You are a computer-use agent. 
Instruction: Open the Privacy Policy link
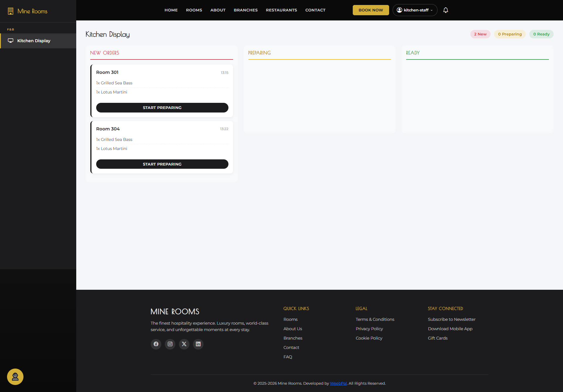(369, 329)
